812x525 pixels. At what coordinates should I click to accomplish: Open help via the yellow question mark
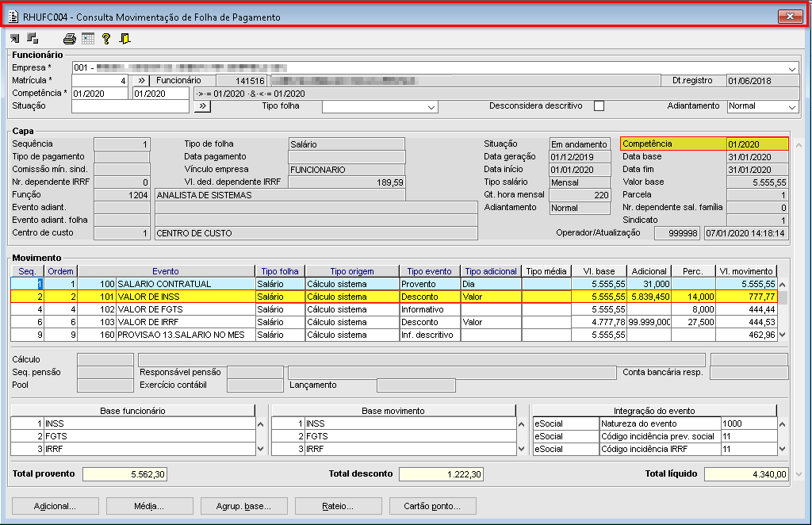tap(106, 38)
